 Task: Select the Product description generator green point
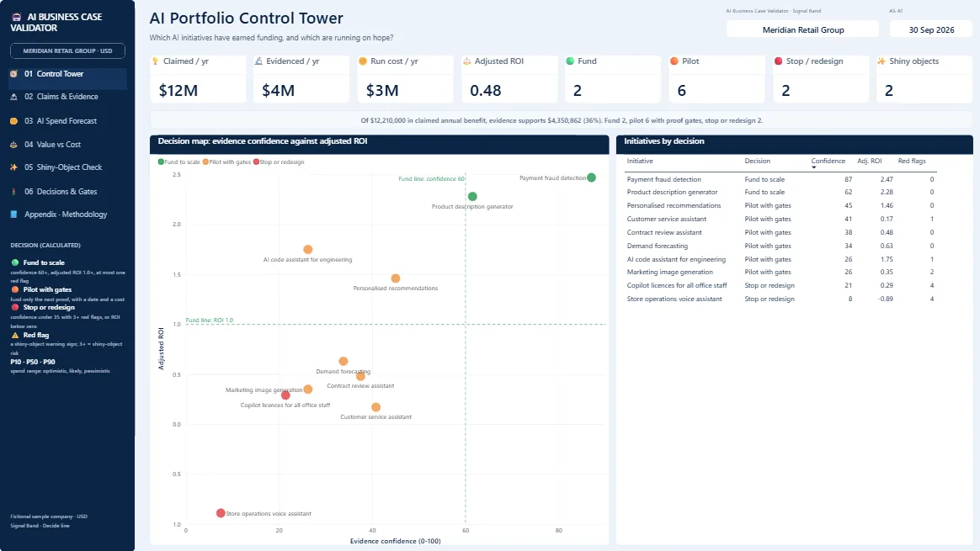click(472, 197)
